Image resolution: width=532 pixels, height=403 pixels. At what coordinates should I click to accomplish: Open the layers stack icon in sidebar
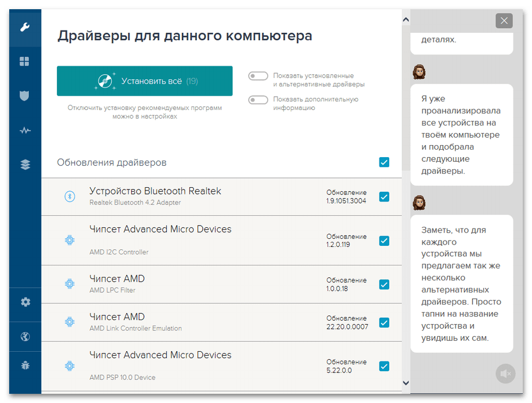[25, 165]
